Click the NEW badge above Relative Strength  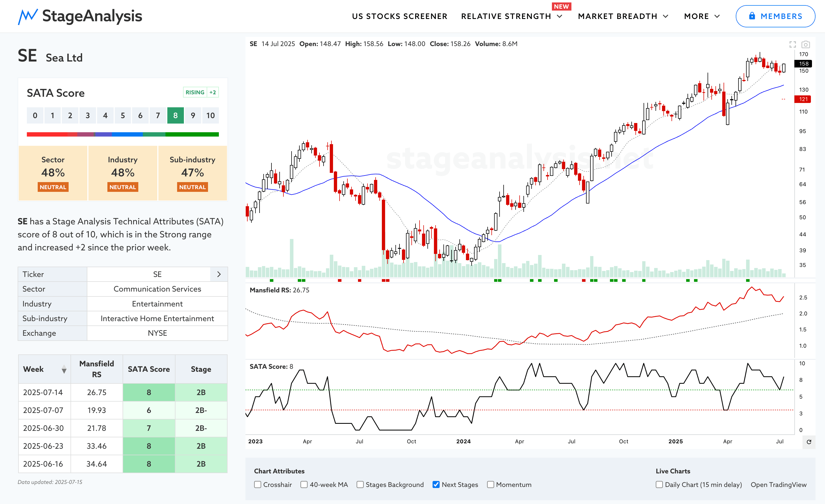coord(561,6)
